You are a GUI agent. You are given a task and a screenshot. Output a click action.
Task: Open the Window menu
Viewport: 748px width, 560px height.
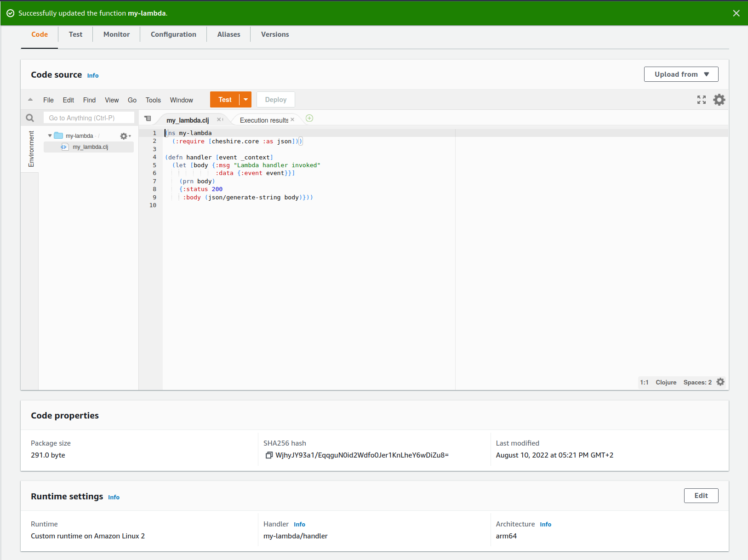[x=182, y=100]
